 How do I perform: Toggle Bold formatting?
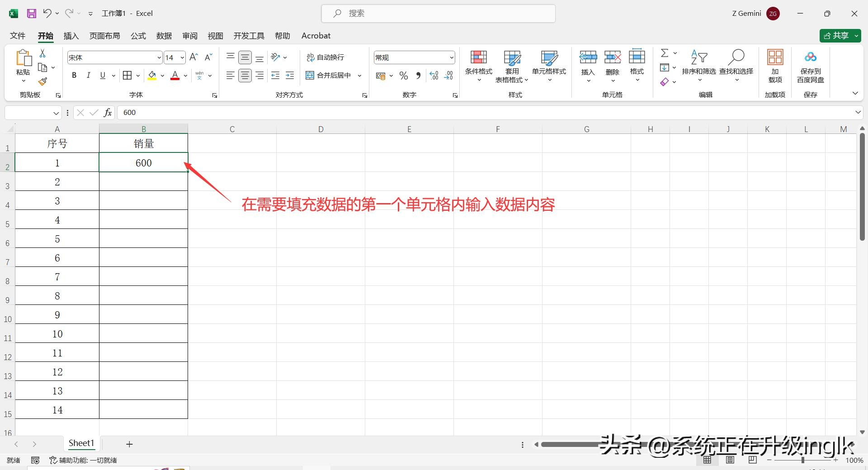(74, 76)
